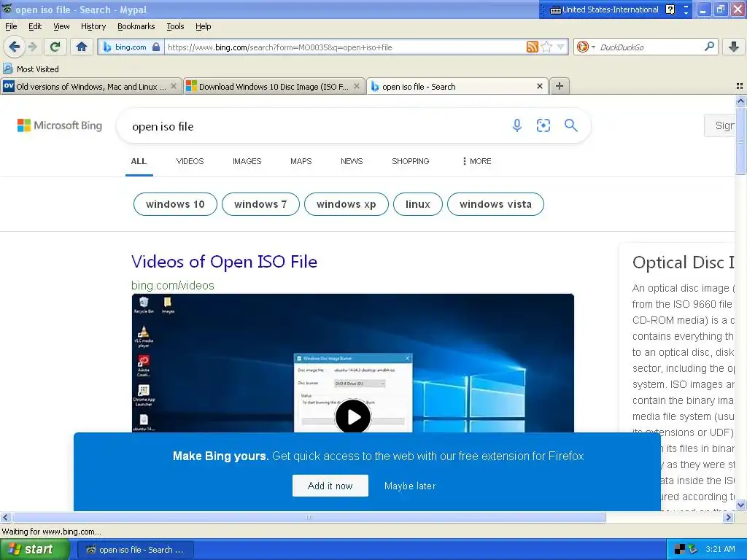The height and width of the screenshot is (560, 747).
Task: Close the Old versions of Windows tab
Action: [174, 86]
